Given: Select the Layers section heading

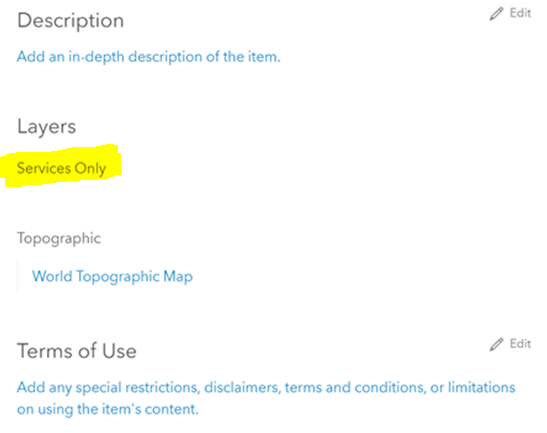Looking at the screenshot, I should [x=47, y=127].
